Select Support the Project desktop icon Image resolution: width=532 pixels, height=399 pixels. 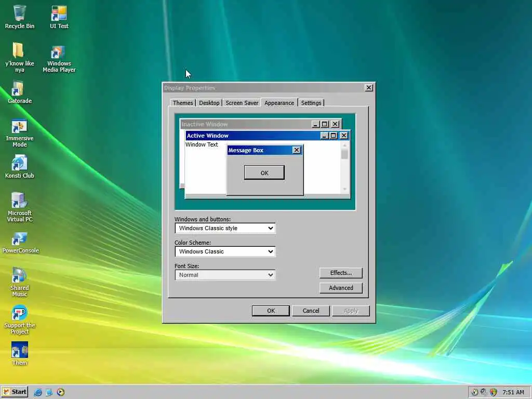click(x=19, y=320)
